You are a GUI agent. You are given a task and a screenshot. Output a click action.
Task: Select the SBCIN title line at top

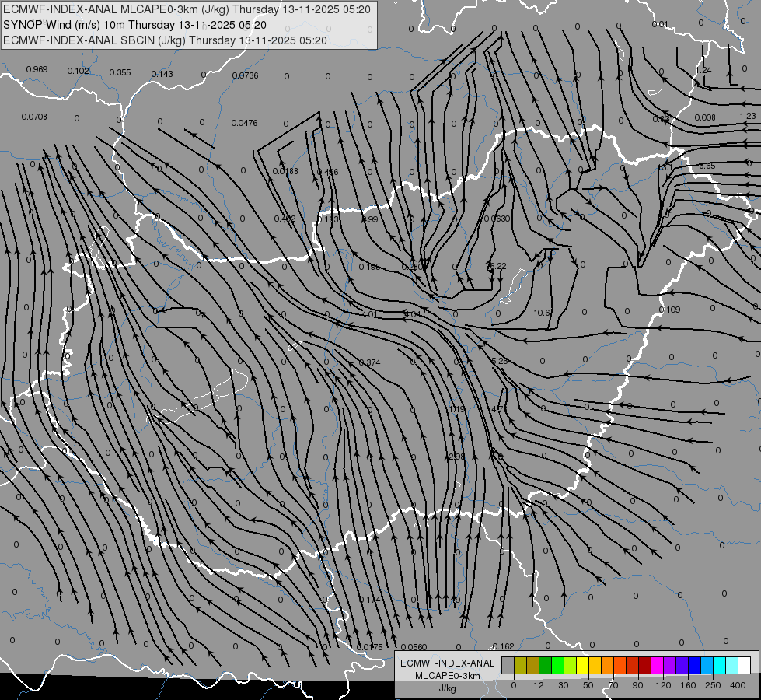(165, 40)
